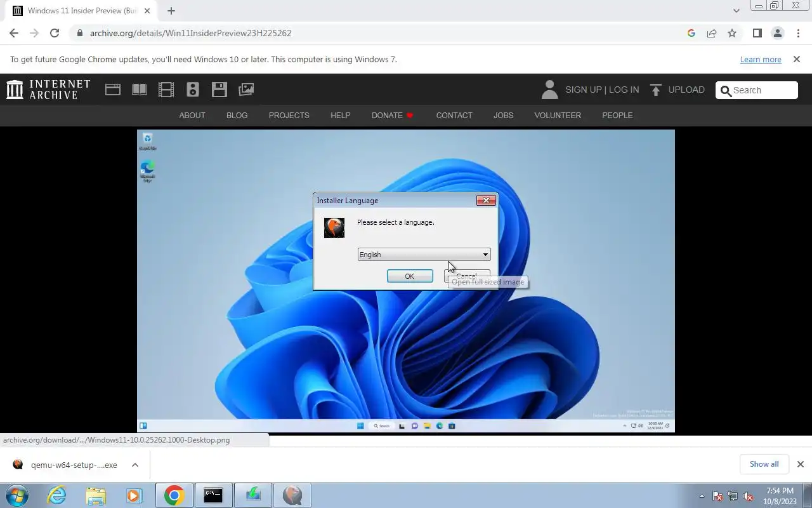Click OK in Installer Language dialog

click(x=410, y=276)
